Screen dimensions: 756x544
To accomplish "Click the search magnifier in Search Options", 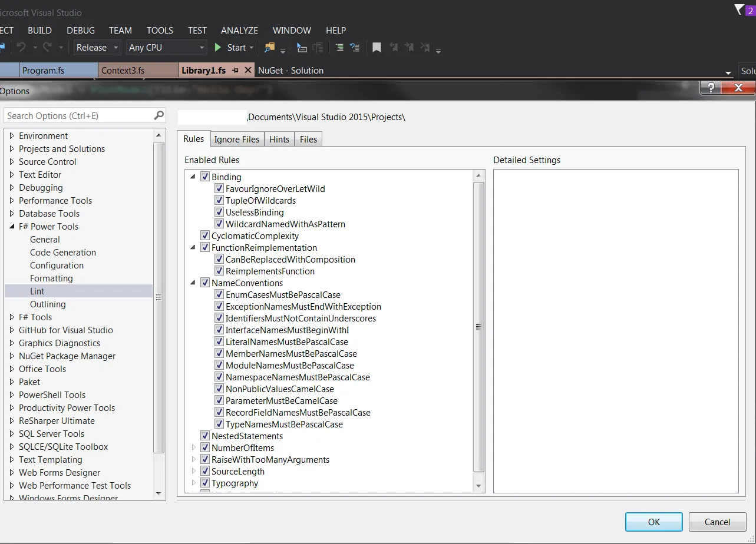I will click(159, 115).
